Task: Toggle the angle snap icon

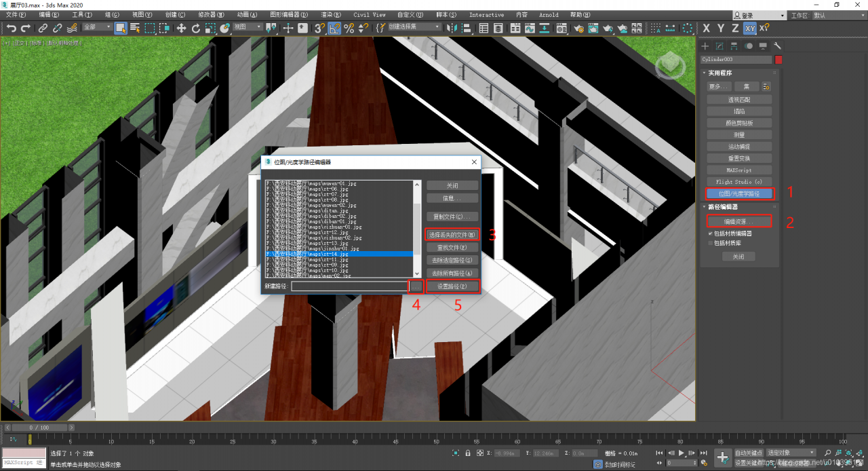Action: click(335, 28)
